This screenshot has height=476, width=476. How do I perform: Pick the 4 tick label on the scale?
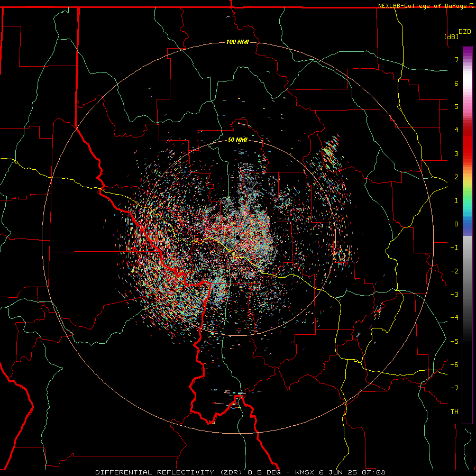tap(456, 130)
